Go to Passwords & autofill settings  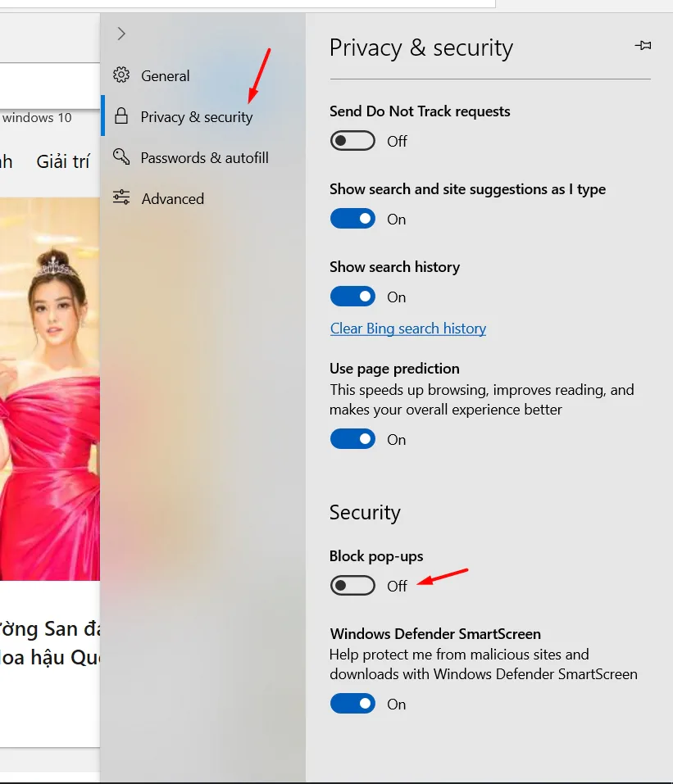pos(205,158)
